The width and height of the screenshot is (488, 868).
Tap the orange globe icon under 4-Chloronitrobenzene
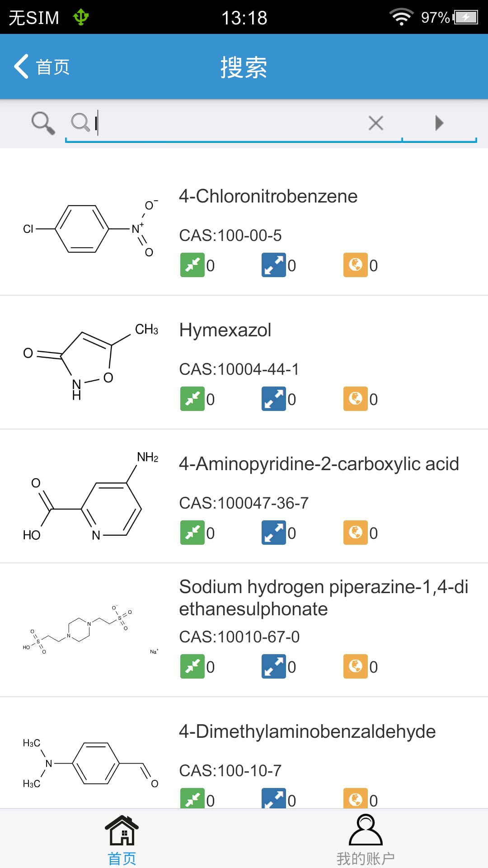pyautogui.click(x=356, y=265)
